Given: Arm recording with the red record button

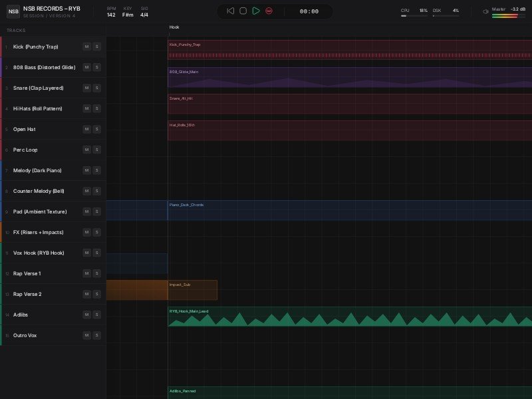Looking at the screenshot, I should pos(269,11).
